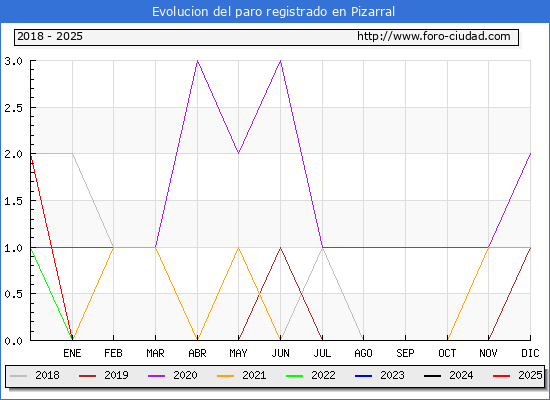Click the OCT month axis label
Viewport: 550px width, 400px height.
pyautogui.click(x=448, y=353)
